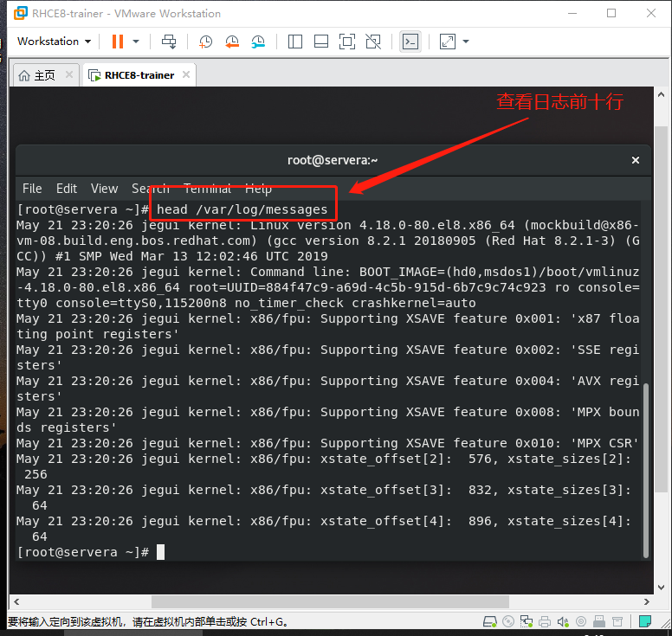Click the 'head /var/log/messages' command text
The image size is (672, 636).
(242, 209)
